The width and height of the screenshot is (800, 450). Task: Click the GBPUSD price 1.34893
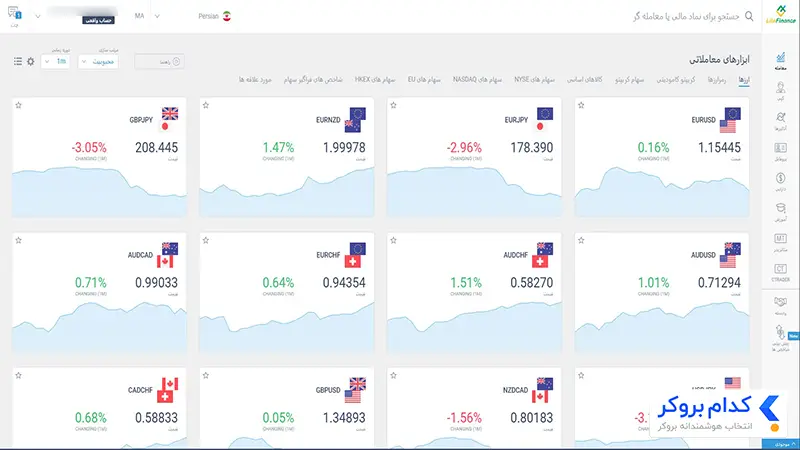(x=344, y=418)
